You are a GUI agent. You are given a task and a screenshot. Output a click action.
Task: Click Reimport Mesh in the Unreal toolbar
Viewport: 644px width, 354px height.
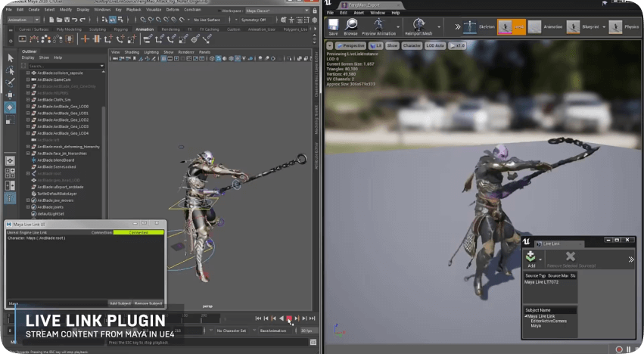click(418, 27)
